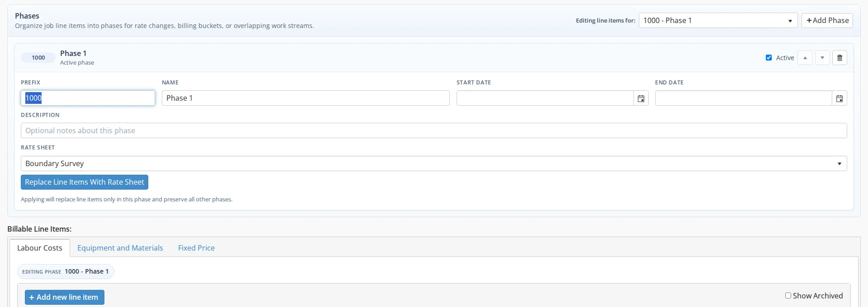Screen dimensions: 868x307
Task: Open the End Date calendar picker
Action: coord(840,98)
